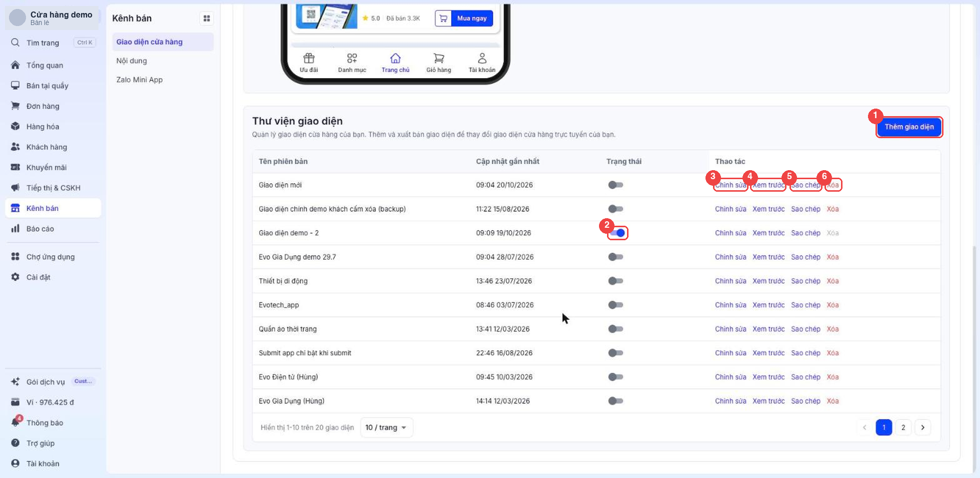Open Kênh bán in the main sidebar
This screenshot has height=478, width=980.
[53, 208]
